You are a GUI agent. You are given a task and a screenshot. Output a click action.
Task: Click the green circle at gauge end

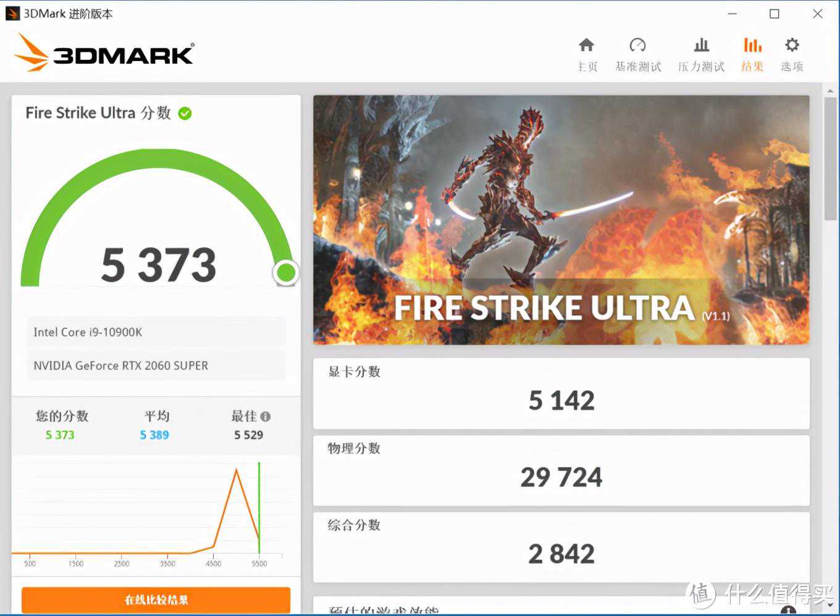tap(286, 272)
